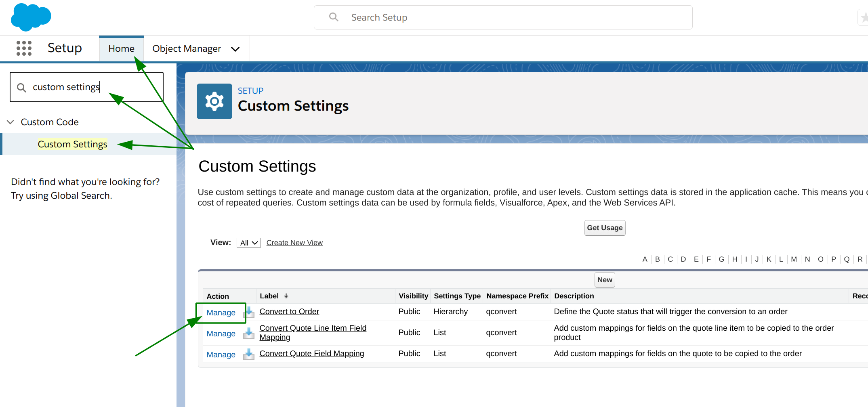868x407 pixels.
Task: Filter list by letter A
Action: [x=645, y=259]
